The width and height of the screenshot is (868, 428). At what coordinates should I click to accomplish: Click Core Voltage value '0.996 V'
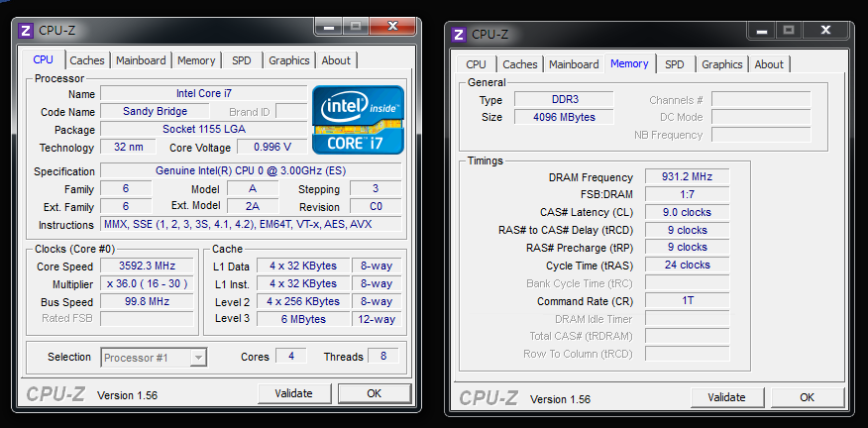pyautogui.click(x=272, y=148)
